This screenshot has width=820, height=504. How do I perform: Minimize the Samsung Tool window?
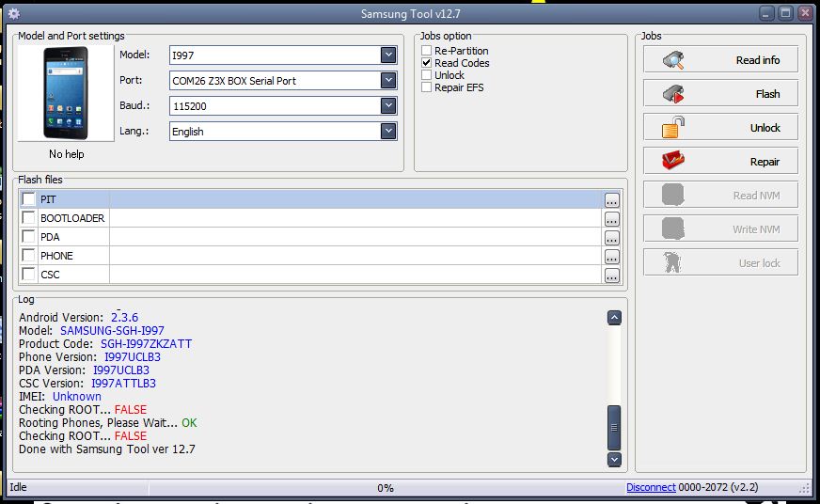pyautogui.click(x=766, y=13)
